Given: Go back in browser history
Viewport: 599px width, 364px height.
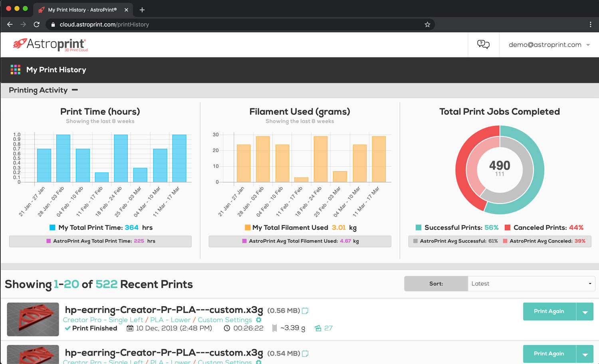Looking at the screenshot, I should pos(10,24).
